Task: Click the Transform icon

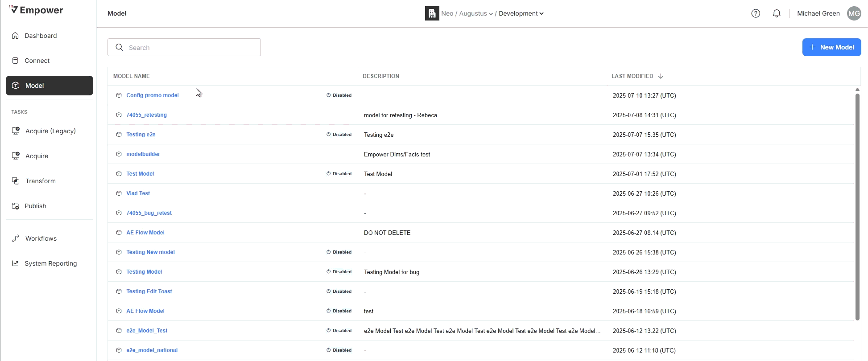Action: 16,181
